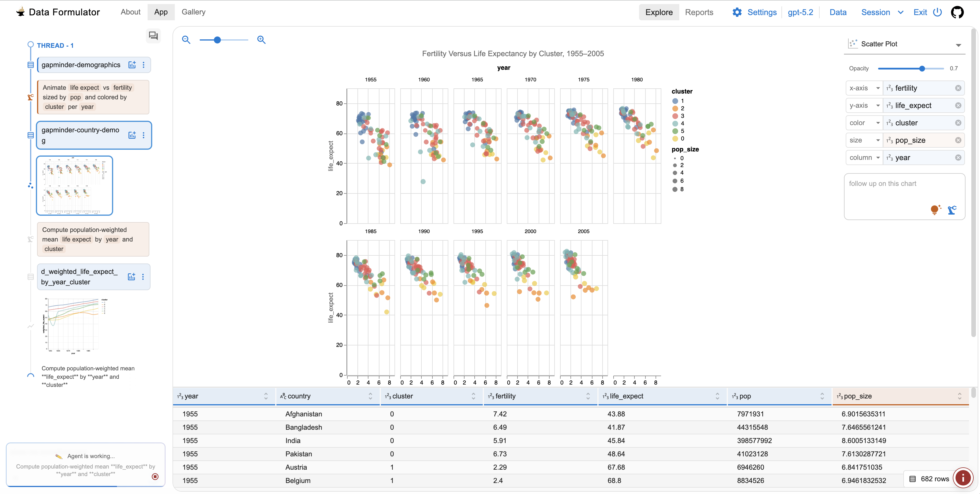Switch to Explore view toggle
980x494 pixels.
coord(659,12)
